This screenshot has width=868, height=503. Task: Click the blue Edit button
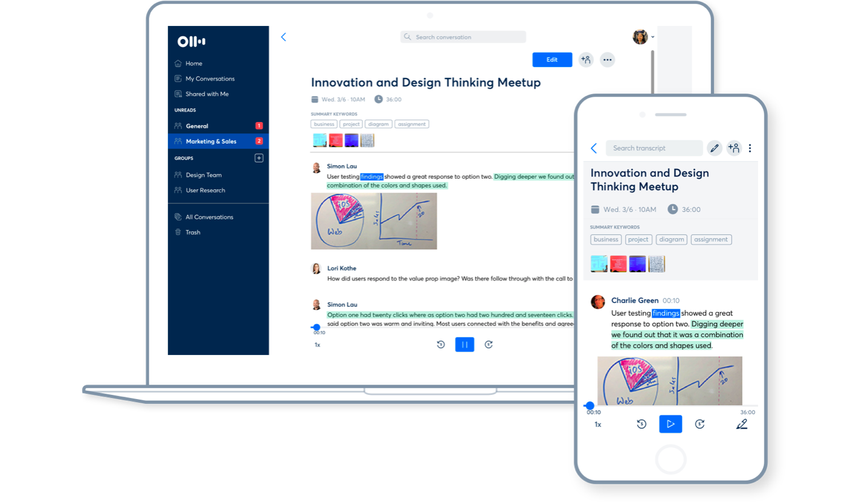[551, 60]
